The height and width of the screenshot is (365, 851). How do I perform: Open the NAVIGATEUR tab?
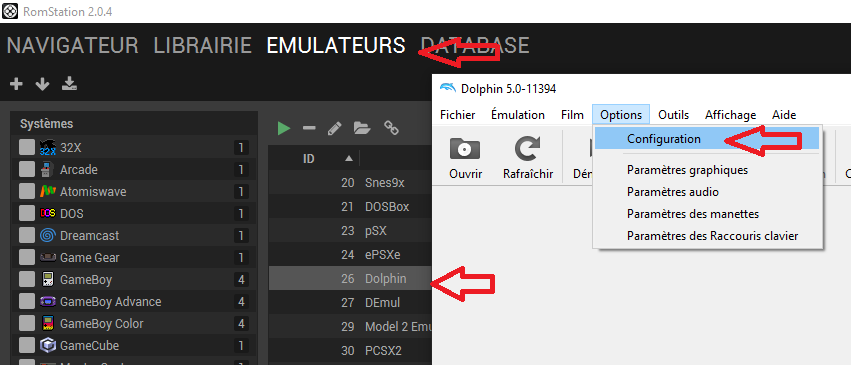pos(72,46)
